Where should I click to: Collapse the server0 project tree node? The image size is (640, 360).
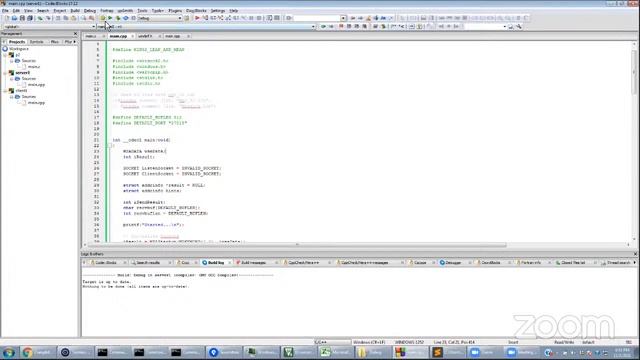point(5,73)
